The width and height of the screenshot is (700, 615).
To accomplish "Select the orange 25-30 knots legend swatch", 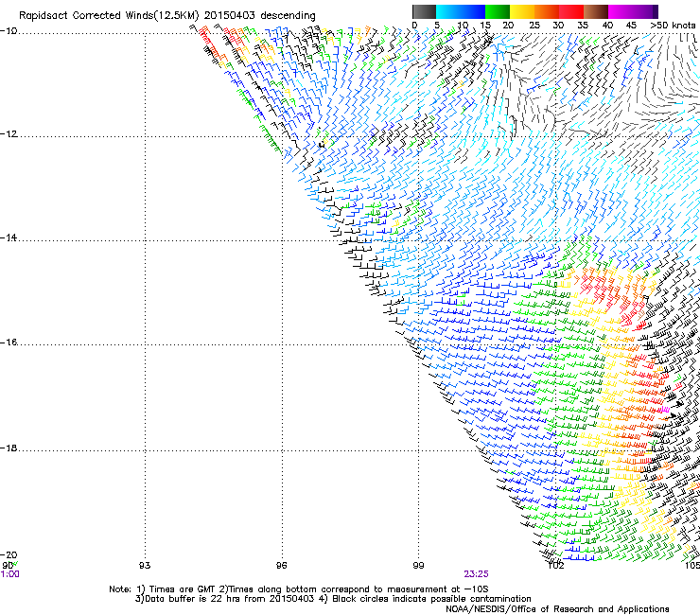I will [x=547, y=11].
